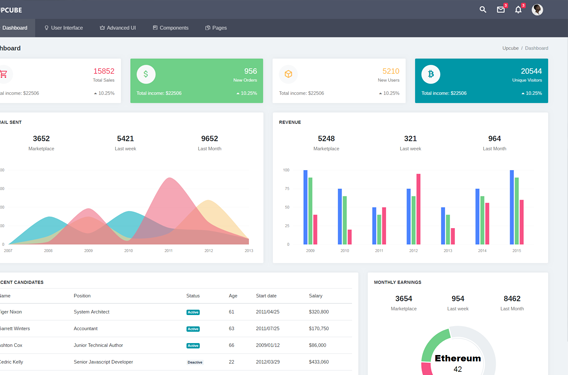Expand the Components menu
Screen dimensions: 568x375
(x=170, y=28)
